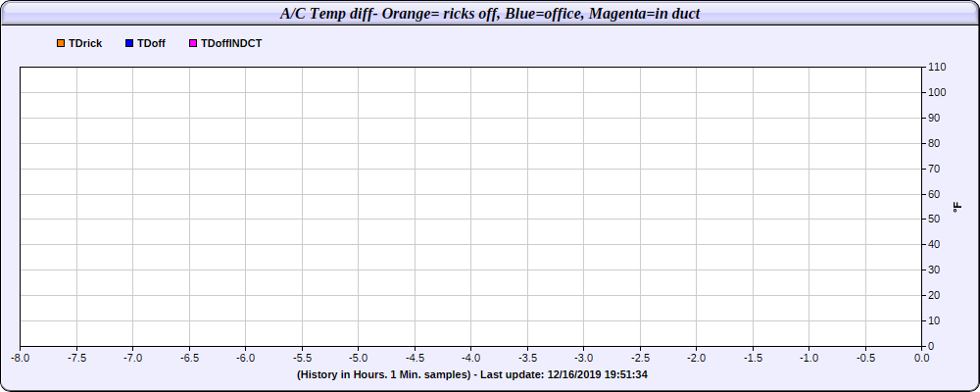Toggle the TDoffINDCT series legend label
The height and width of the screenshot is (392, 980).
tap(231, 44)
